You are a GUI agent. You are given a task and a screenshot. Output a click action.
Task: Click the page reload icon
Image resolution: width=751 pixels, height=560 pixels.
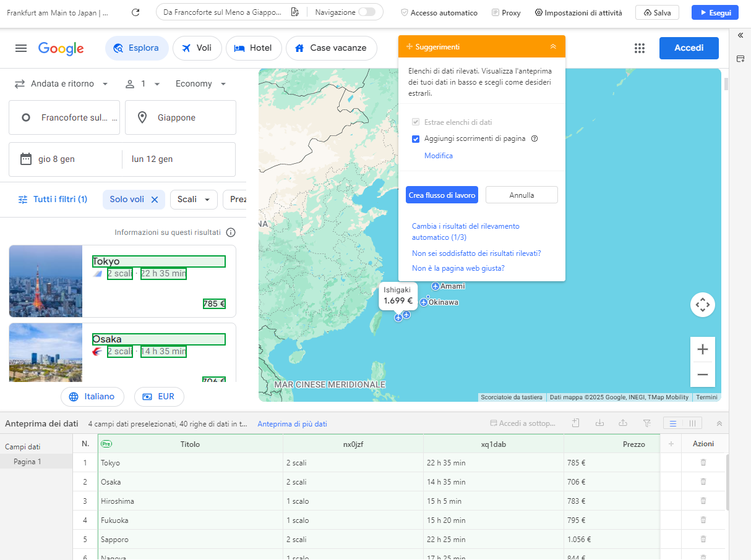tap(135, 12)
